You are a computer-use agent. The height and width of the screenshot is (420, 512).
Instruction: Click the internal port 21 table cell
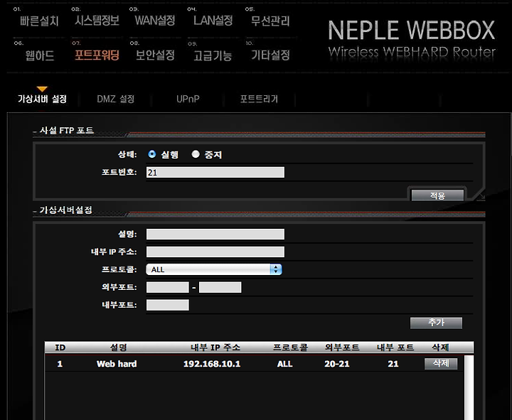click(393, 364)
